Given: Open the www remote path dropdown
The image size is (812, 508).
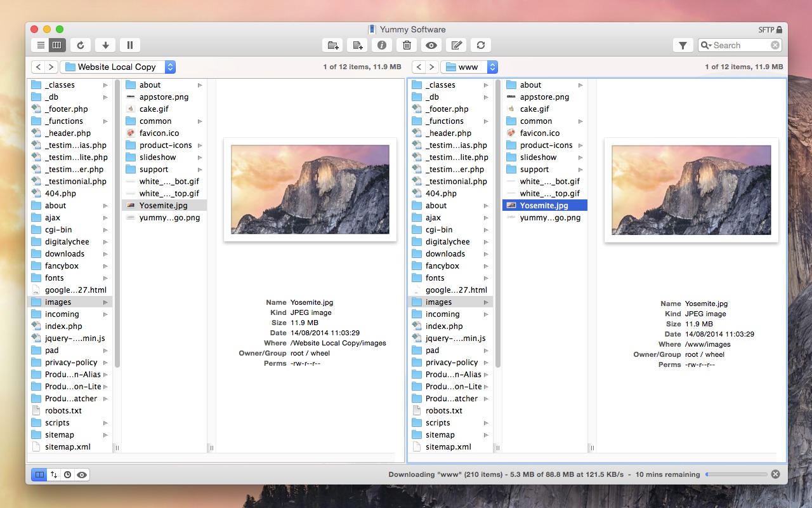Looking at the screenshot, I should pos(469,67).
